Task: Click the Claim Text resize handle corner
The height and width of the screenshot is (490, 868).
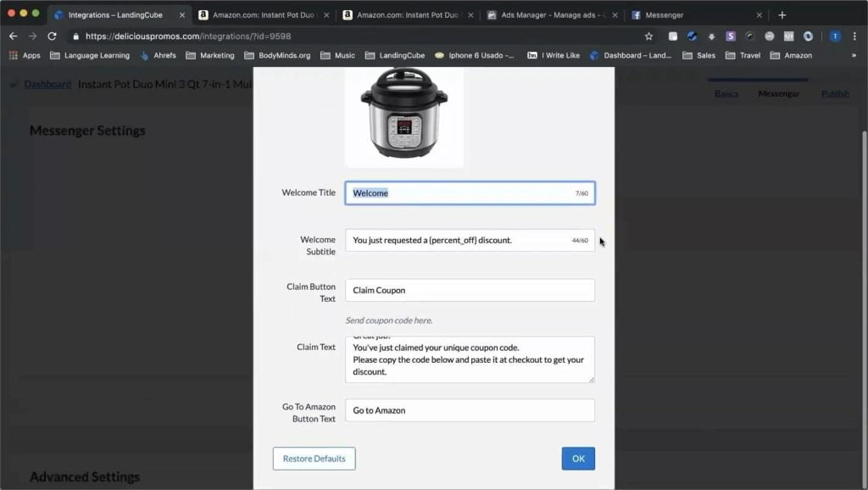Action: pos(592,380)
